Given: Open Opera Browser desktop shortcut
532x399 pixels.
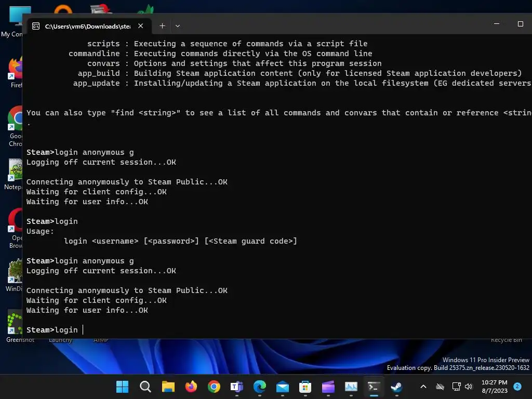Looking at the screenshot, I should 15,229.
